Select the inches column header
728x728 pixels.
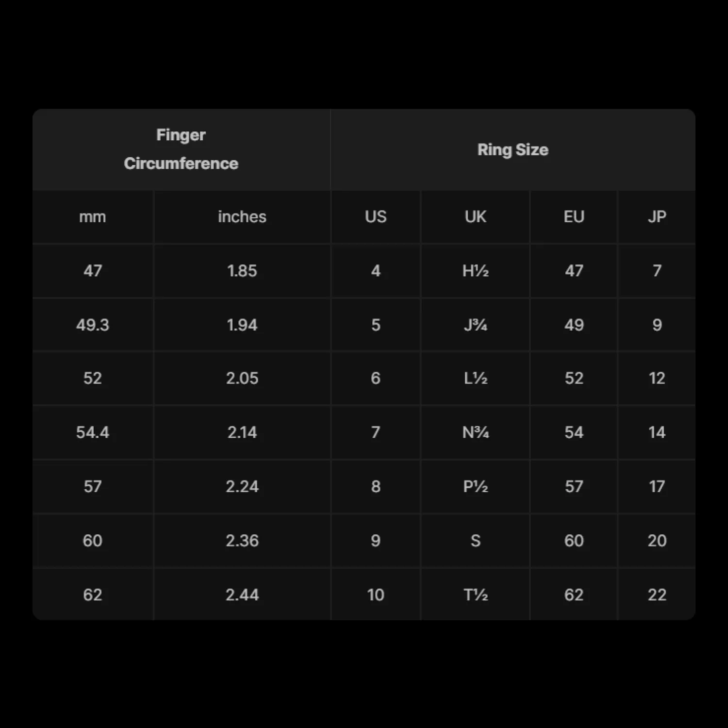tap(242, 216)
